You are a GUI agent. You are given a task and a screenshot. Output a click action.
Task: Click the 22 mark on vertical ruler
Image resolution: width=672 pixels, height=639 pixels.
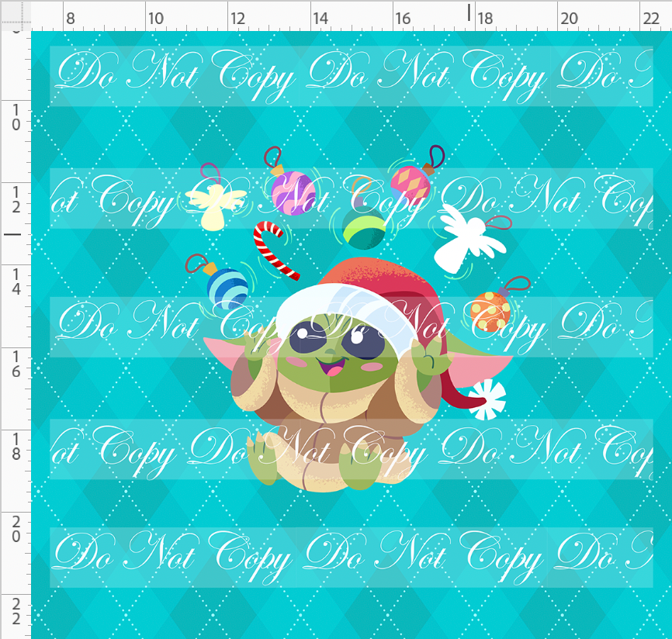16,611
